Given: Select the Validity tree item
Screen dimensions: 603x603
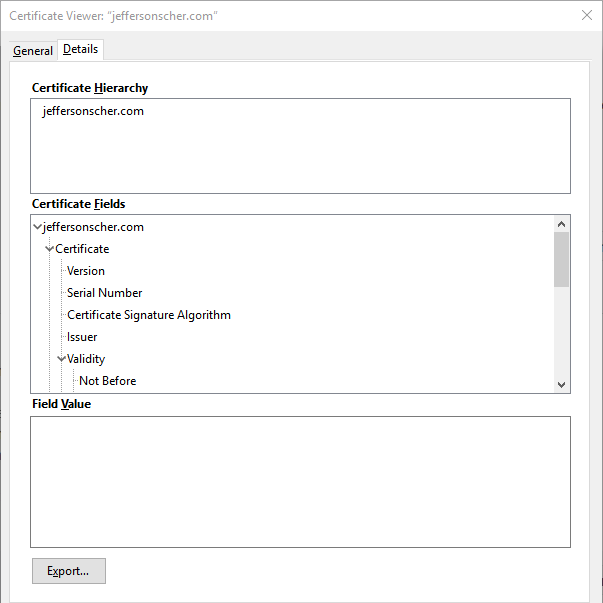Looking at the screenshot, I should [86, 359].
